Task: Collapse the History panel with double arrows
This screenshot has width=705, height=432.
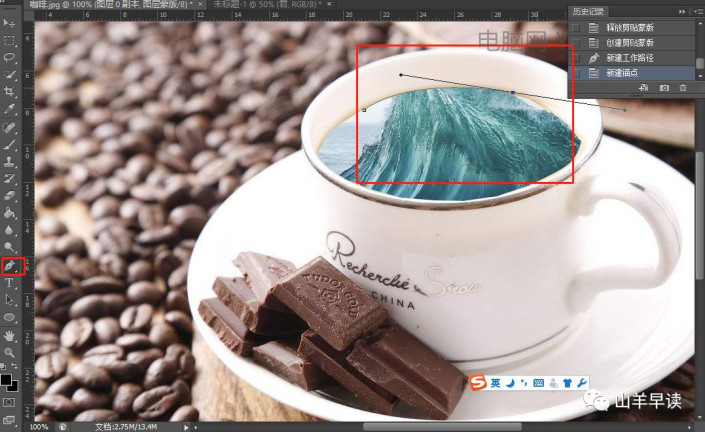Action: point(683,11)
